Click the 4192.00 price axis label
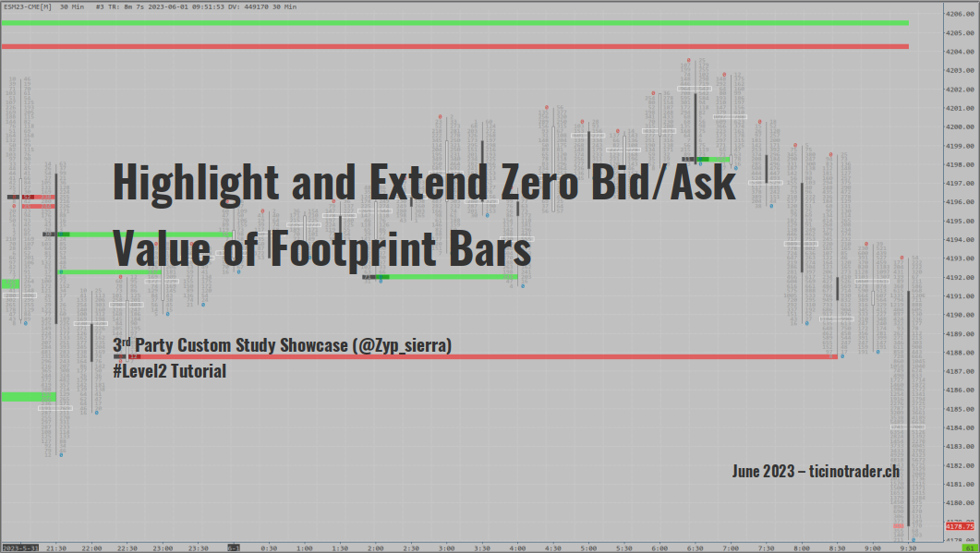The height and width of the screenshot is (553, 980). point(960,278)
